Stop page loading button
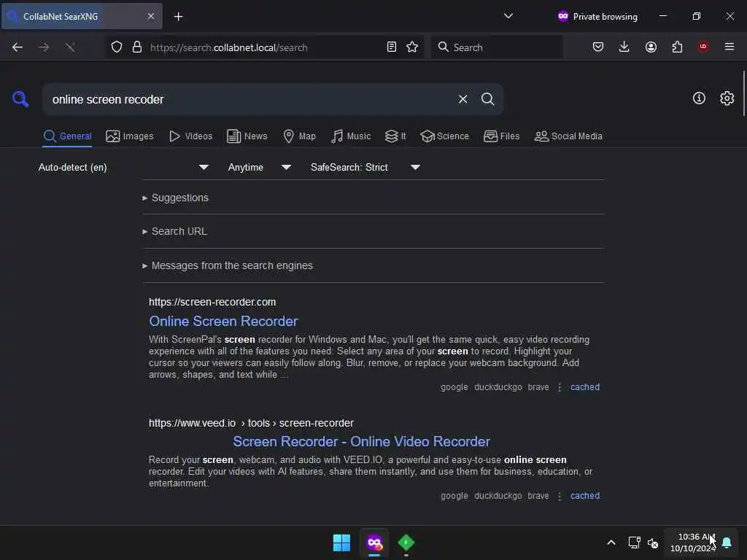Image resolution: width=747 pixels, height=560 pixels. [x=70, y=47]
